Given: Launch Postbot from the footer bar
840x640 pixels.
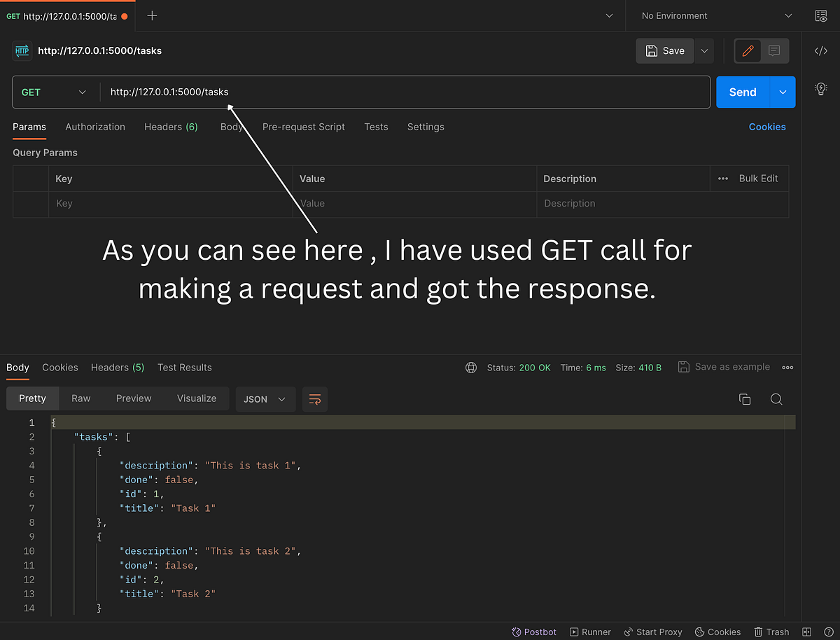Looking at the screenshot, I should (534, 632).
